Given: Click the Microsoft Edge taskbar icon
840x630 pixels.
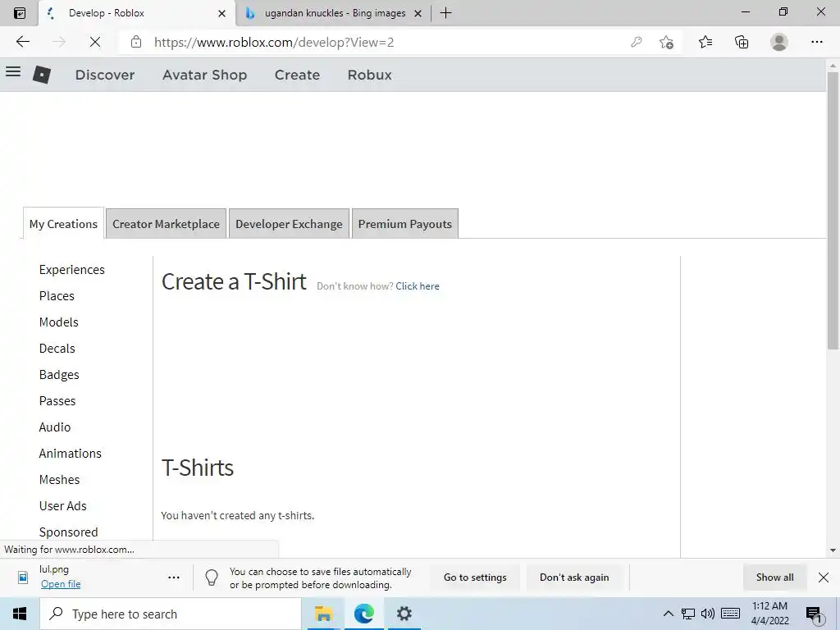Looking at the screenshot, I should (363, 614).
